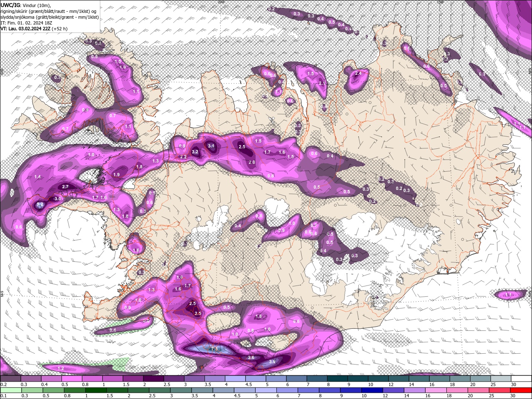Viewport: 532px width, 399px height.
Task: Click the 3.0 value in the western band
Action: point(58,199)
